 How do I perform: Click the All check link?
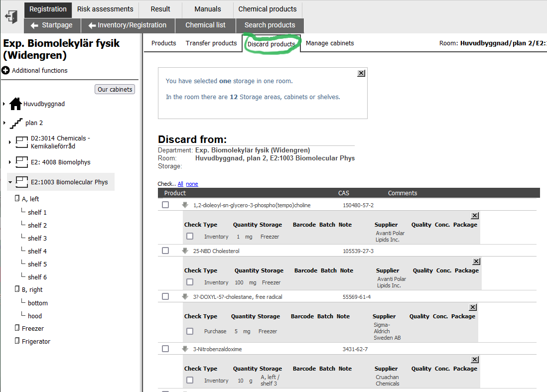click(180, 184)
